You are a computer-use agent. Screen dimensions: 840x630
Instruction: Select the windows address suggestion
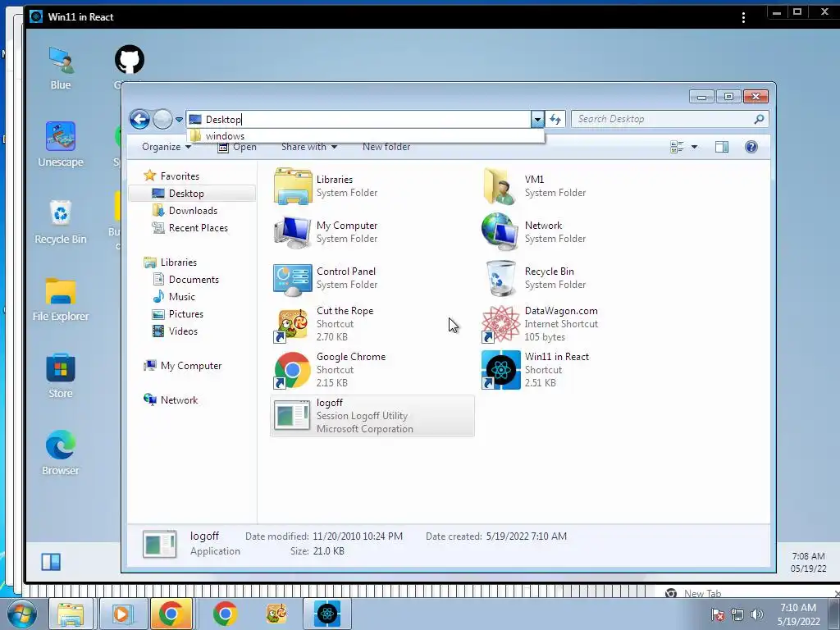click(365, 136)
